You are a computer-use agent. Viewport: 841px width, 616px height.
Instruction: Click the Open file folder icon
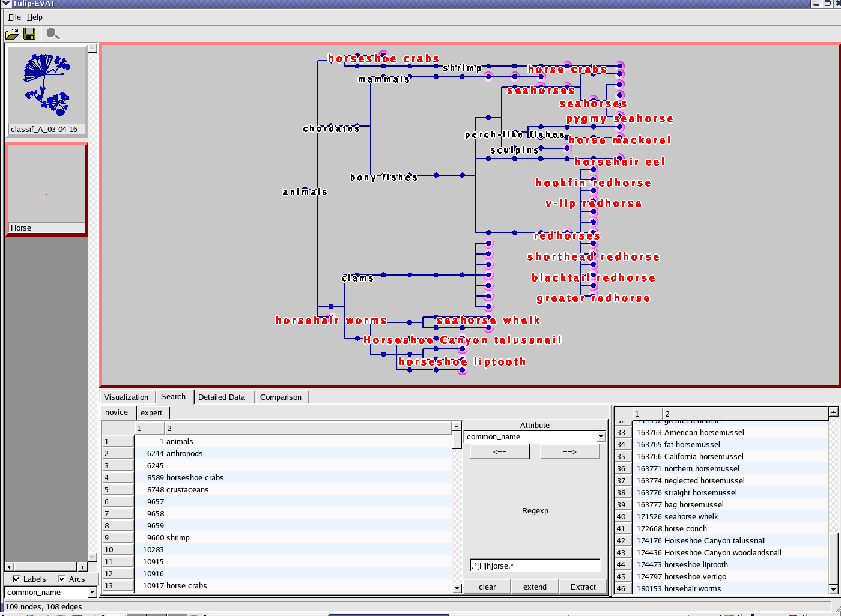(x=12, y=34)
